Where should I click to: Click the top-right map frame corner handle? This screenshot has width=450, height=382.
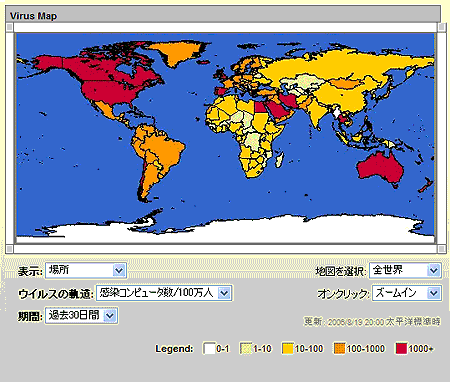click(x=441, y=27)
